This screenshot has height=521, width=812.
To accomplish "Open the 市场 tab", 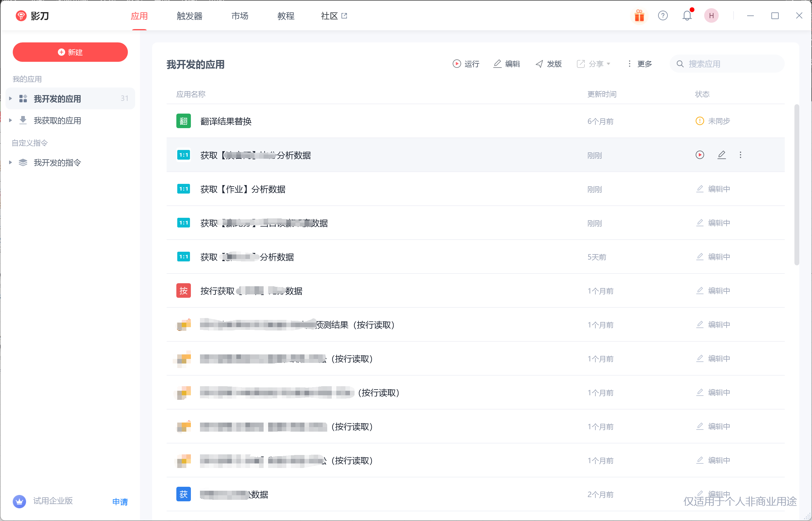I will click(x=240, y=16).
